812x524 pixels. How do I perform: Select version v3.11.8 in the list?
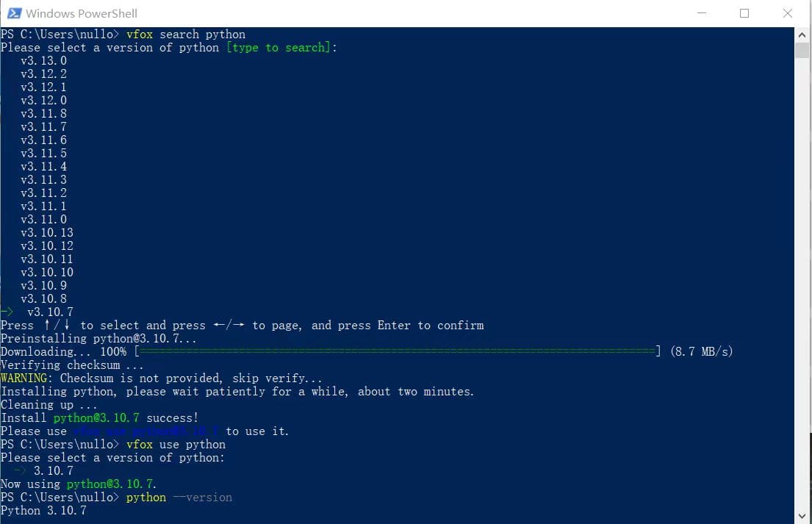[x=43, y=113]
